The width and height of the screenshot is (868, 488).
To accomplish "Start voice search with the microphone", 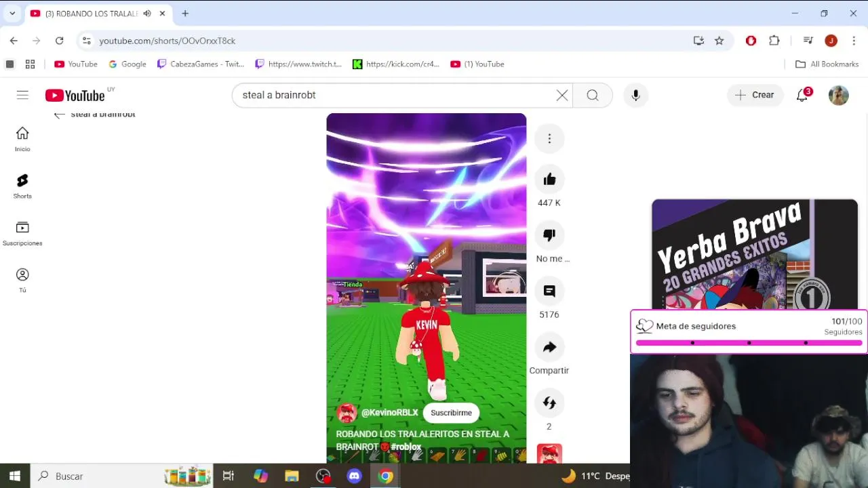I will pos(635,96).
